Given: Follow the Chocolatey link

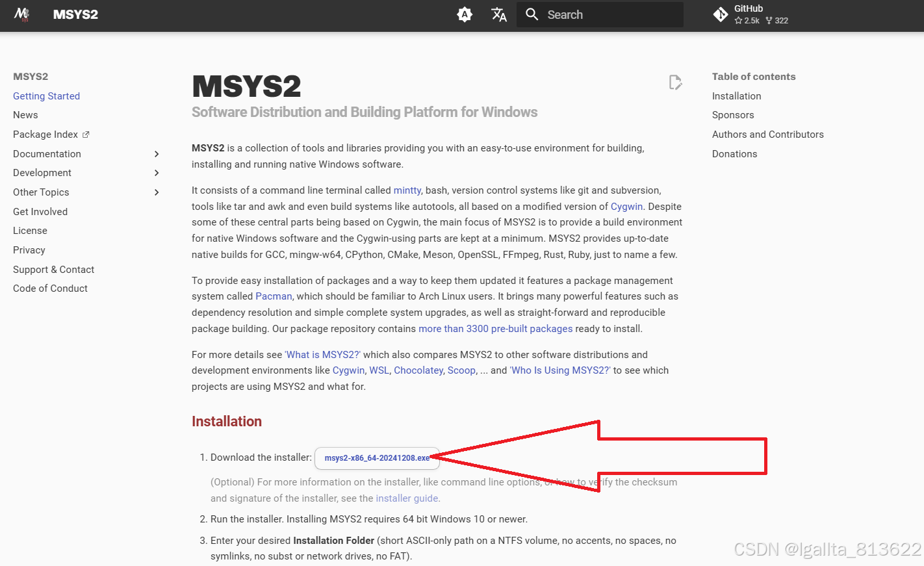Looking at the screenshot, I should point(418,370).
